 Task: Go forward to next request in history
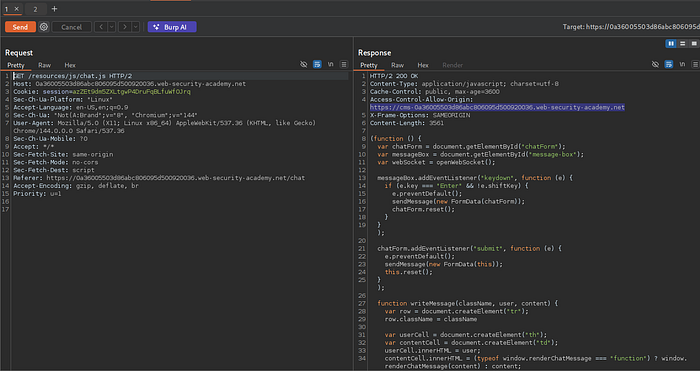tap(125, 27)
